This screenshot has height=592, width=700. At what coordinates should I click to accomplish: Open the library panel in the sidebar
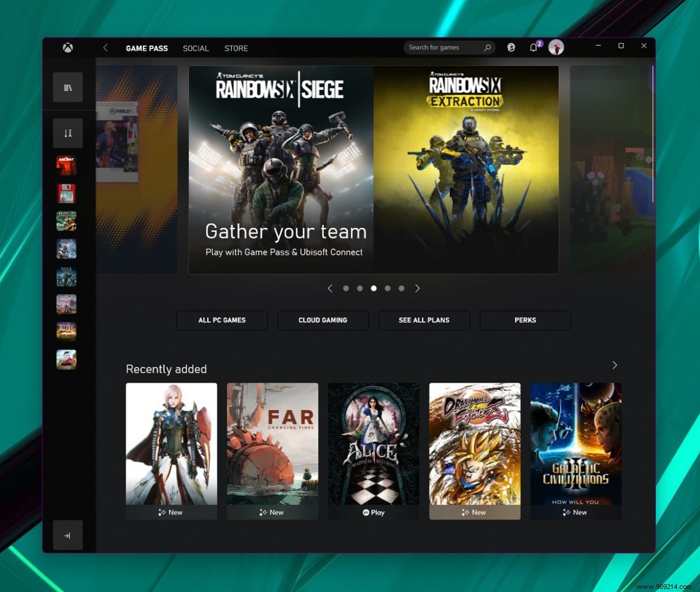point(68,87)
